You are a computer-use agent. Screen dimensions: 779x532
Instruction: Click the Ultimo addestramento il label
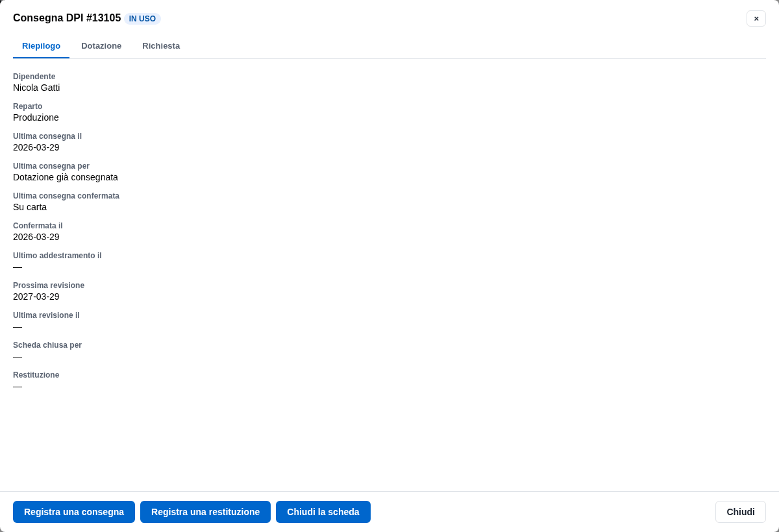[57, 256]
